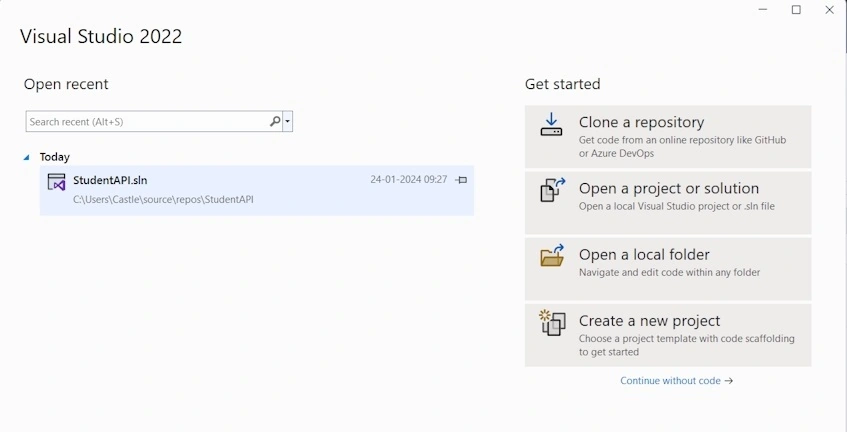847x432 pixels.
Task: Follow the Continue without code link
Action: tap(676, 381)
